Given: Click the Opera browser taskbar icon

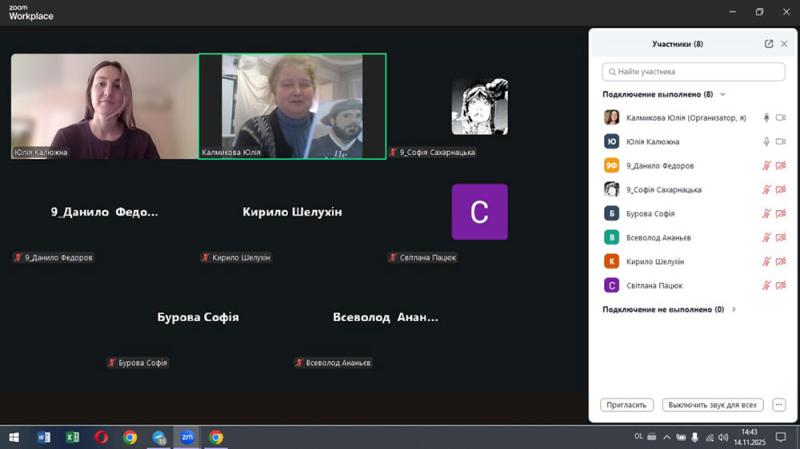Looking at the screenshot, I should pyautogui.click(x=101, y=437).
